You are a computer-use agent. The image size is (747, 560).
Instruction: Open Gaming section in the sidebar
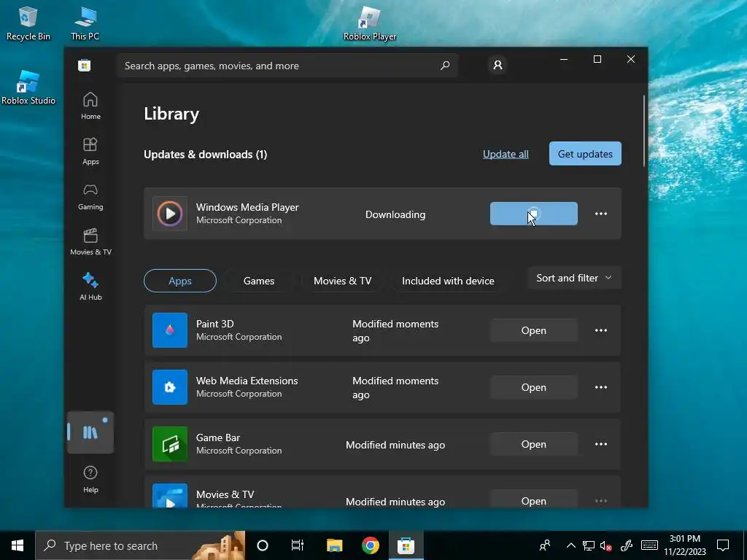90,197
